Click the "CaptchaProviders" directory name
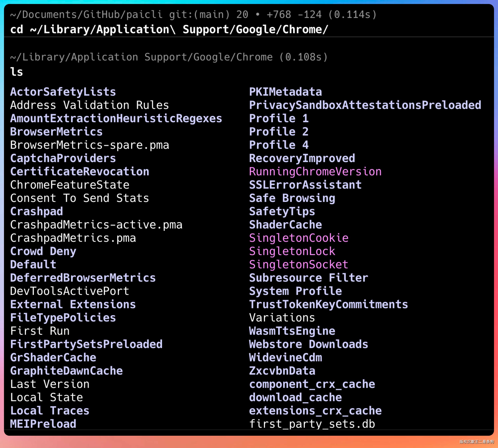The width and height of the screenshot is (498, 448). (63, 158)
